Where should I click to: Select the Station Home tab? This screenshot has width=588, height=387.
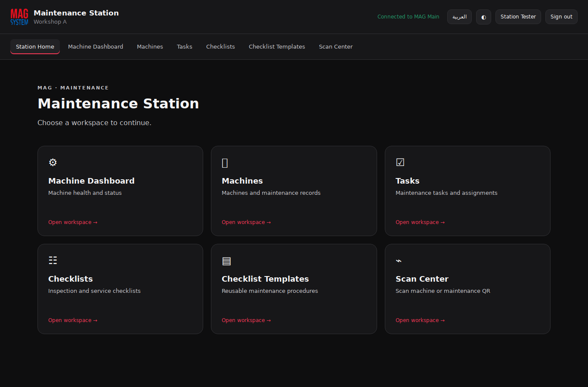(x=35, y=46)
